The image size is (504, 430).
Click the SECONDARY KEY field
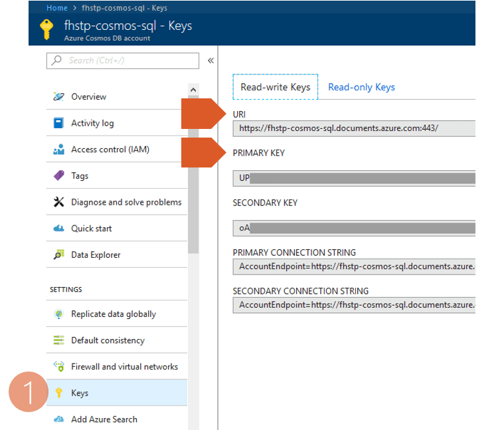click(x=354, y=229)
